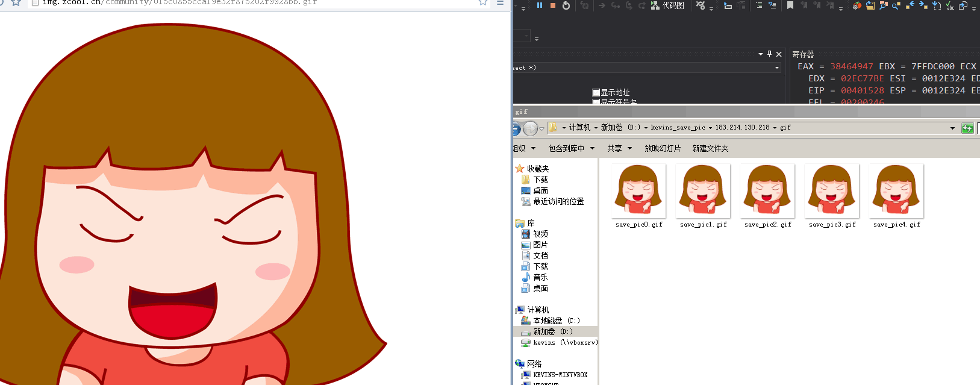
Task: Select 本地磁盘 (C:) drive
Action: click(x=557, y=321)
